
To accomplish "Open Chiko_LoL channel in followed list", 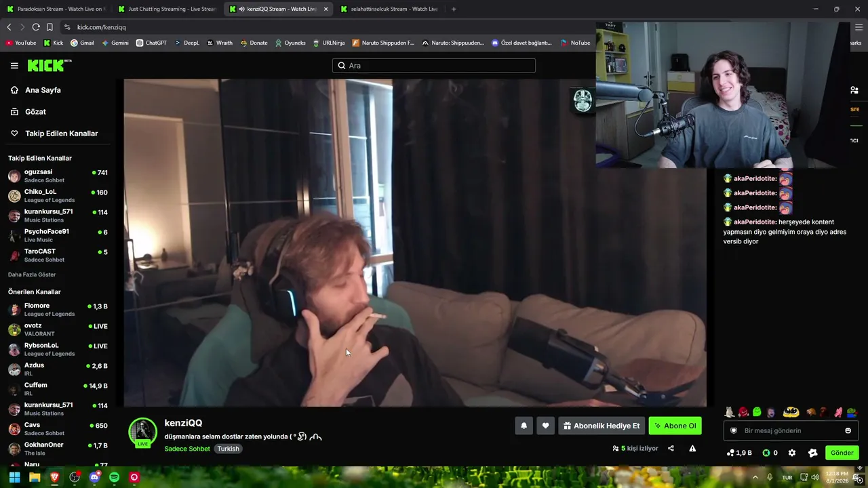I will [58, 196].
